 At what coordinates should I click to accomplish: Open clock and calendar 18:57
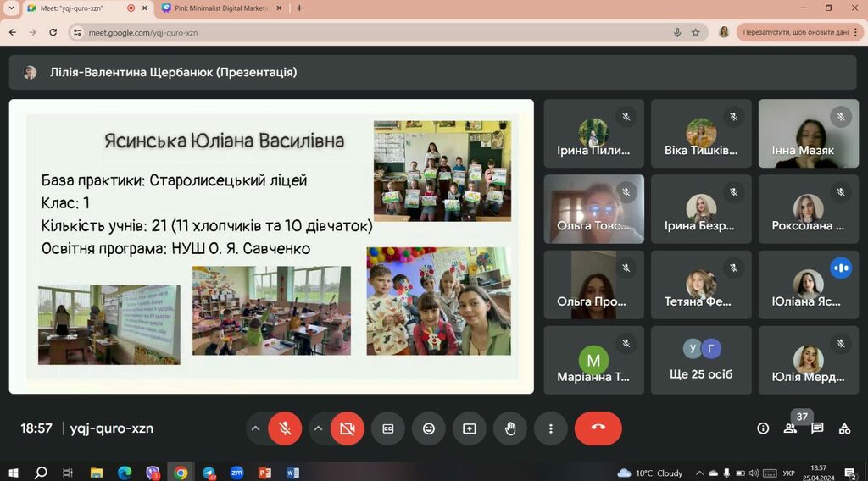(x=818, y=473)
